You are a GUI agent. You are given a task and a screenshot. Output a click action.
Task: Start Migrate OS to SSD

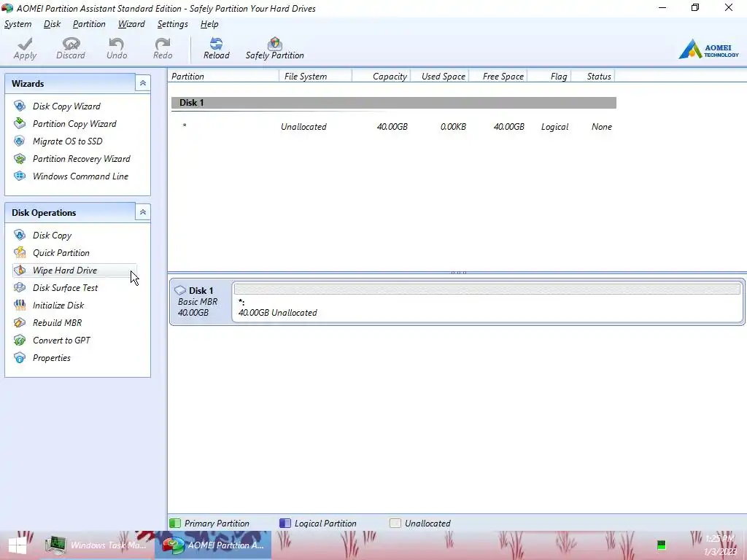click(68, 141)
